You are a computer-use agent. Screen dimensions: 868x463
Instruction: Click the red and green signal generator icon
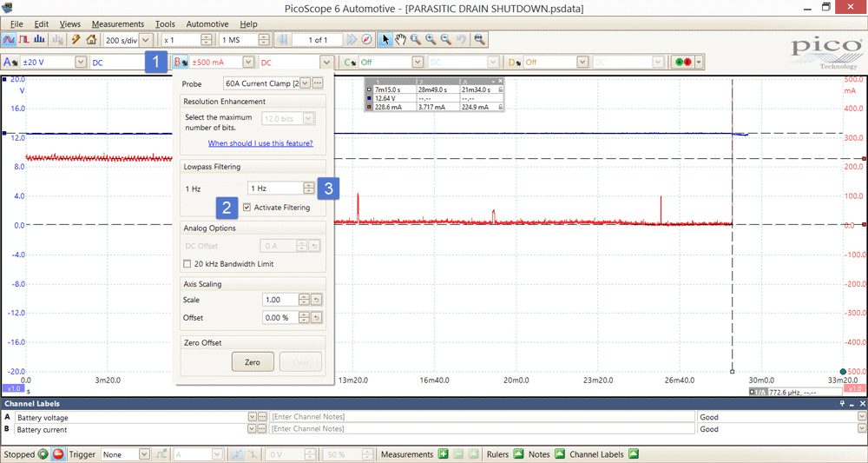[x=684, y=62]
